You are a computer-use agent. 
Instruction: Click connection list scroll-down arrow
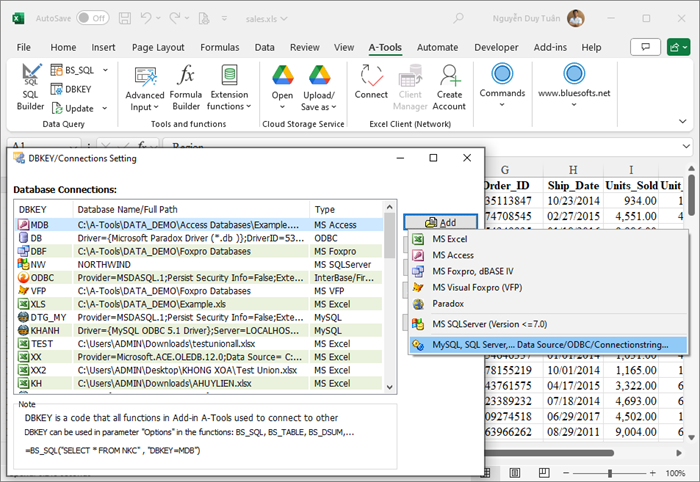pyautogui.click(x=389, y=387)
